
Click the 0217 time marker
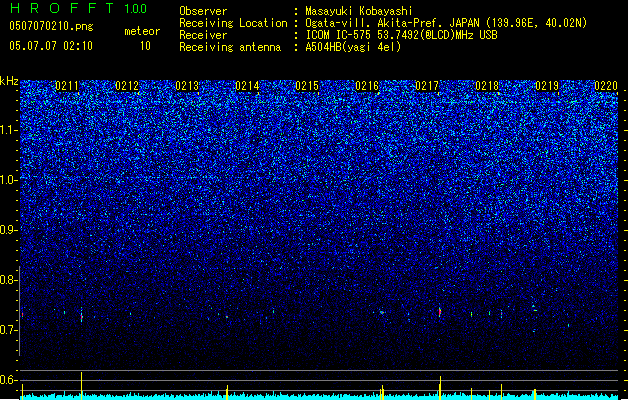point(427,86)
